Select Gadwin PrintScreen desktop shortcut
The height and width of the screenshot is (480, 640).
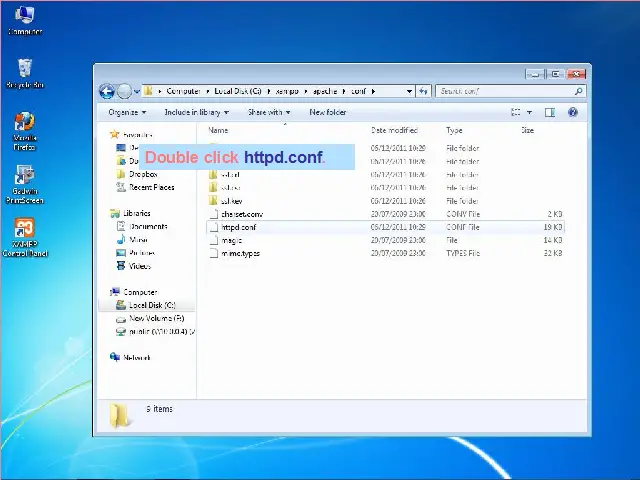(24, 184)
